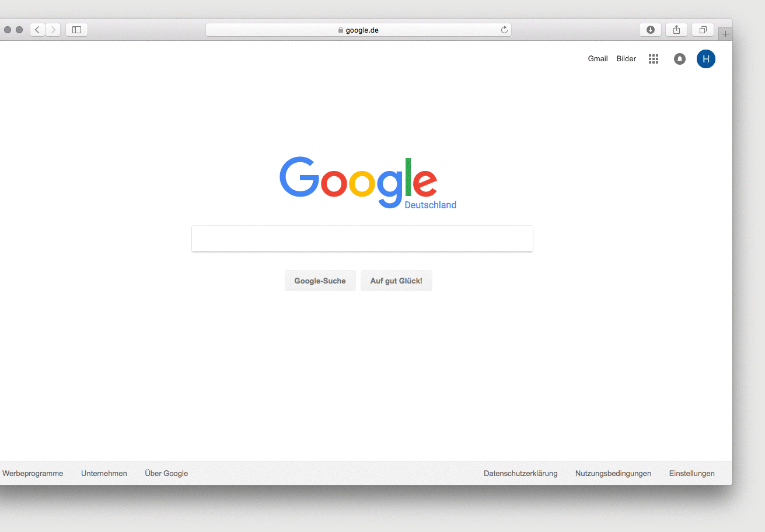This screenshot has height=532, width=765.
Task: Open the Werbeprogramme footer link
Action: [33, 474]
